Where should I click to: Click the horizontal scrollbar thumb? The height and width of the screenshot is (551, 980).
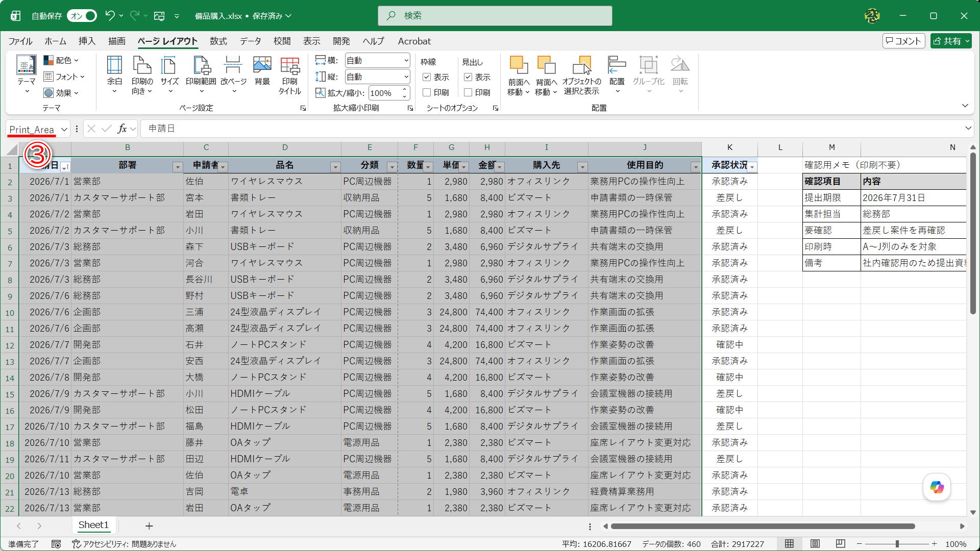[763, 526]
